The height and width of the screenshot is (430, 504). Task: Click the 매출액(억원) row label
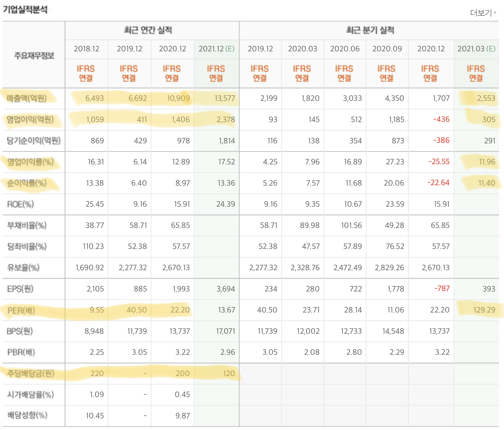[x=27, y=98]
